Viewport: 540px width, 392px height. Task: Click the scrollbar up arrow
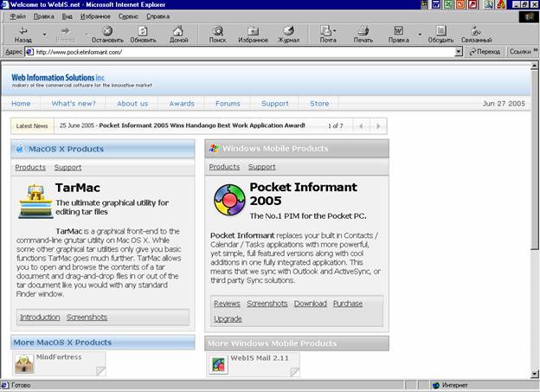coord(535,66)
